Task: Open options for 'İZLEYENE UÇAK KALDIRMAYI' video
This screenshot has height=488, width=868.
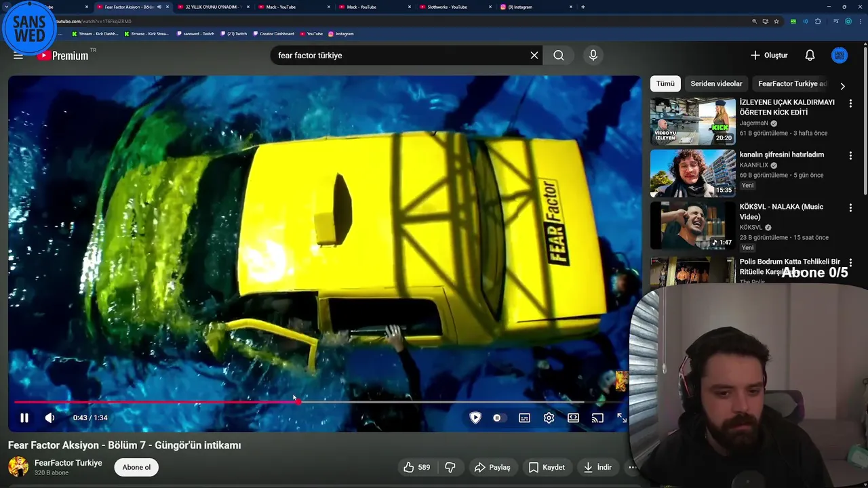Action: pyautogui.click(x=850, y=104)
